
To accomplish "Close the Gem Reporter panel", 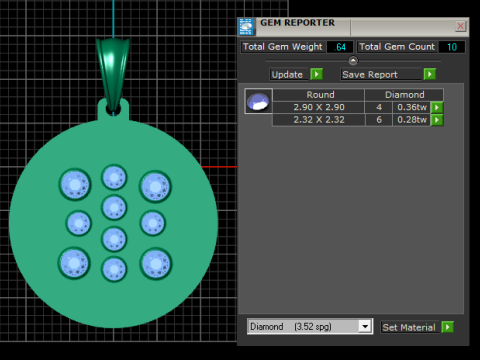I will point(460,26).
